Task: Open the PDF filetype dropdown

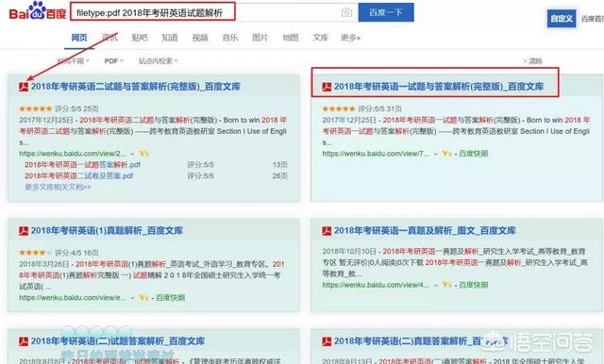Action: (114, 60)
